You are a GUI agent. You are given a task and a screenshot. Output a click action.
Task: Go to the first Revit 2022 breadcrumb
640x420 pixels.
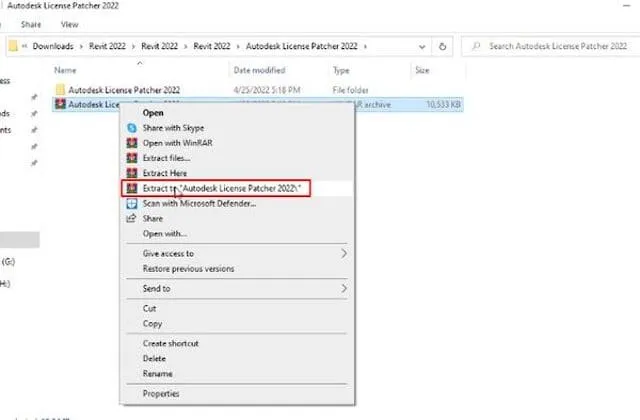pyautogui.click(x=107, y=46)
